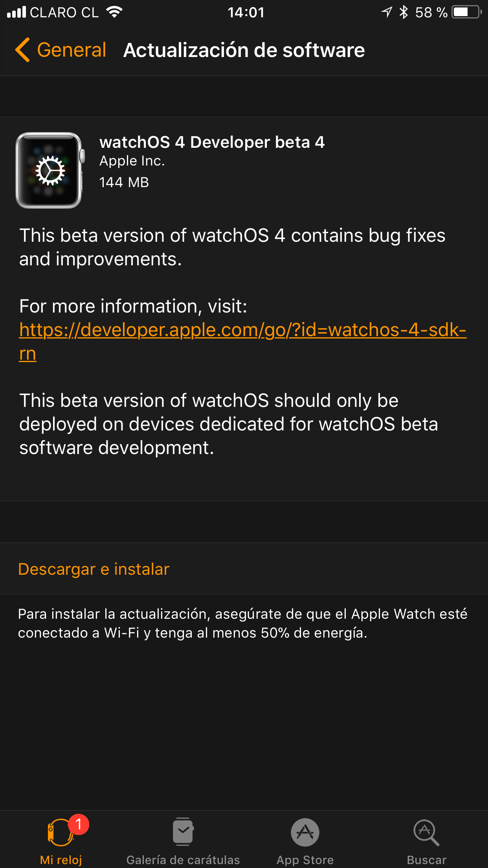The width and height of the screenshot is (488, 868).
Task: Tap the 58 % battery percentage text
Action: pyautogui.click(x=431, y=12)
